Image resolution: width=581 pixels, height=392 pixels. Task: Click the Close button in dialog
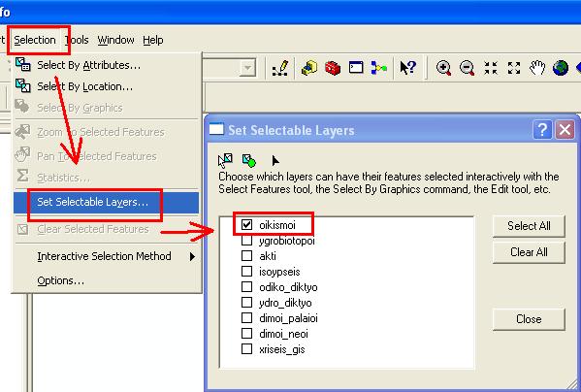[529, 319]
